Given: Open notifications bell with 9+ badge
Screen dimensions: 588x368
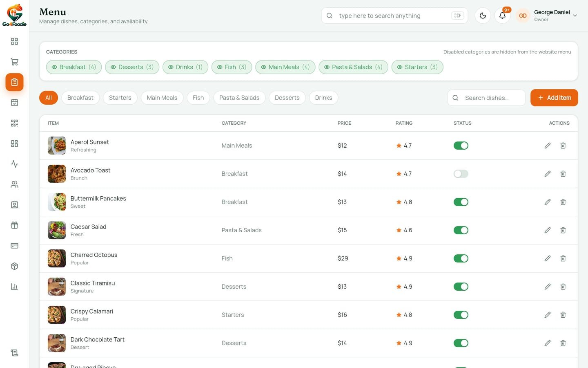Looking at the screenshot, I should 502,16.
